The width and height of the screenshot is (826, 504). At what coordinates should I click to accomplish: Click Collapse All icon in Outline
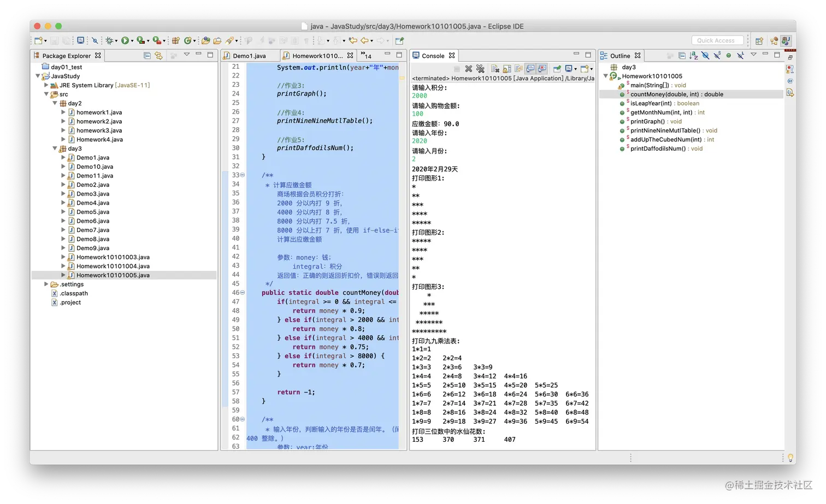[x=682, y=55]
